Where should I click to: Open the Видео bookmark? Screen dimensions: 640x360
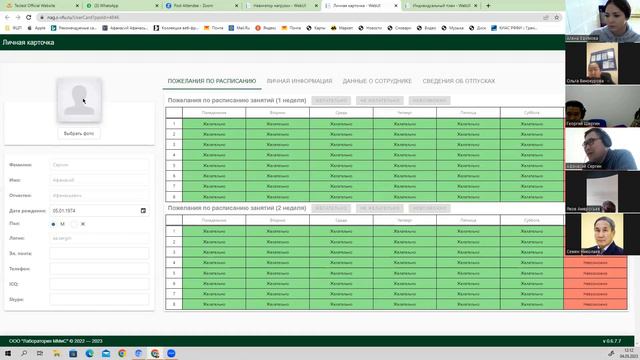pyautogui.click(x=426, y=28)
